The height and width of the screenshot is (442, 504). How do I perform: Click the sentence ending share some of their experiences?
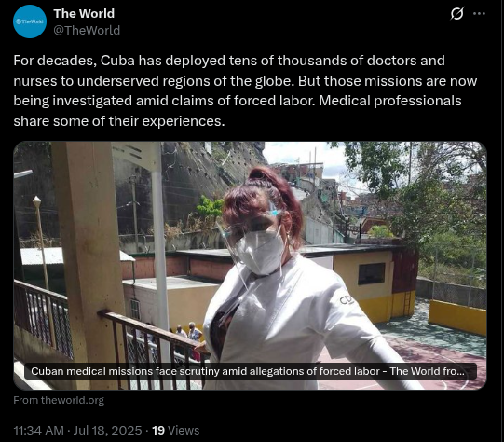119,121
